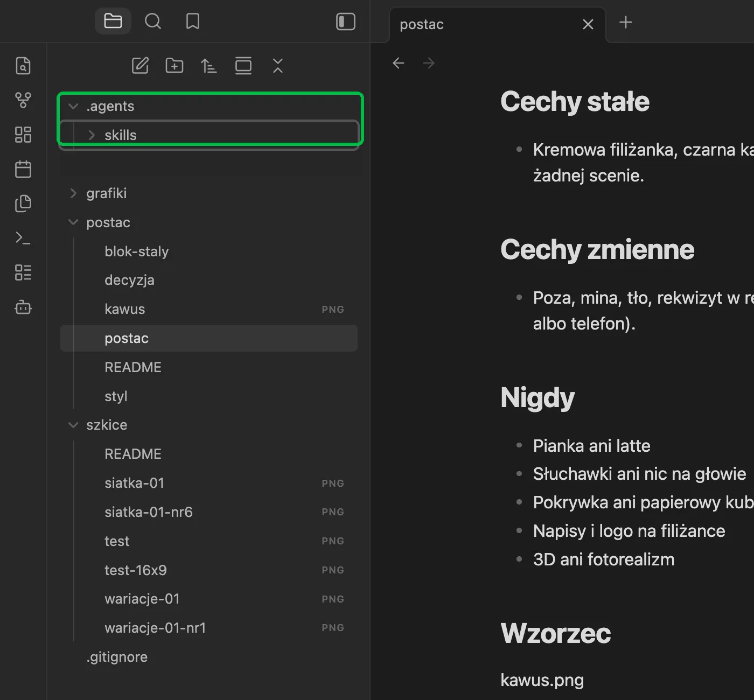Collapse the postac folder chevron
754x700 pixels.
pyautogui.click(x=73, y=222)
